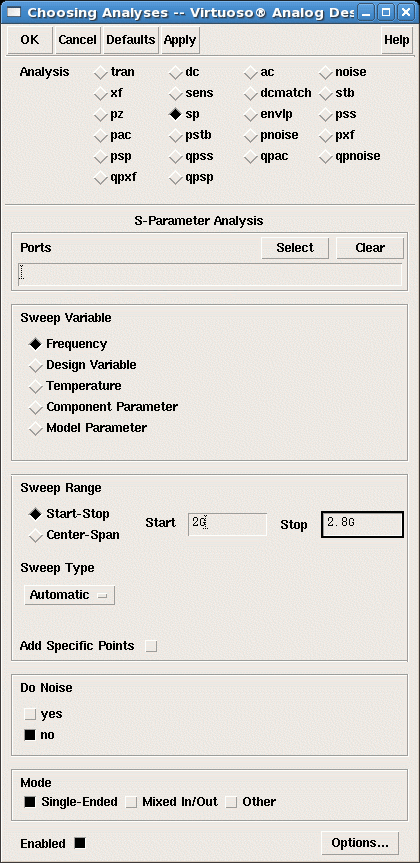Select the tran analysis
Image resolution: width=420 pixels, height=863 pixels.
click(100, 73)
